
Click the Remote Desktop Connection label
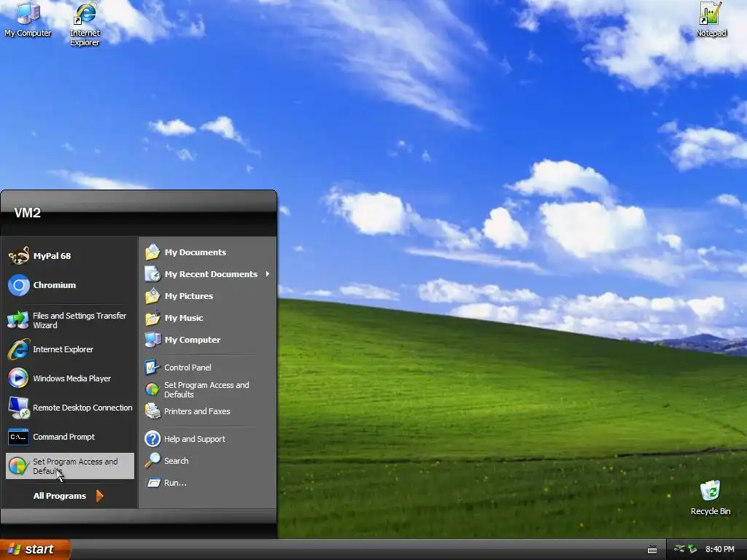pos(82,408)
